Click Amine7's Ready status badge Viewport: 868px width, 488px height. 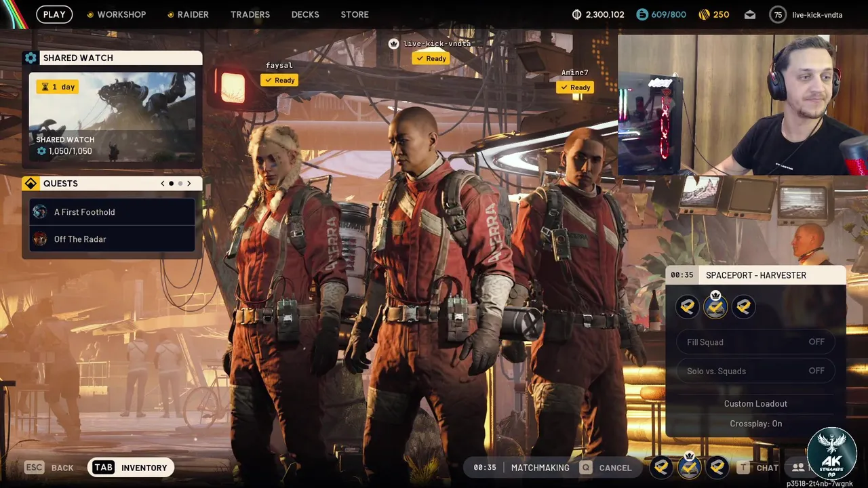tap(574, 87)
